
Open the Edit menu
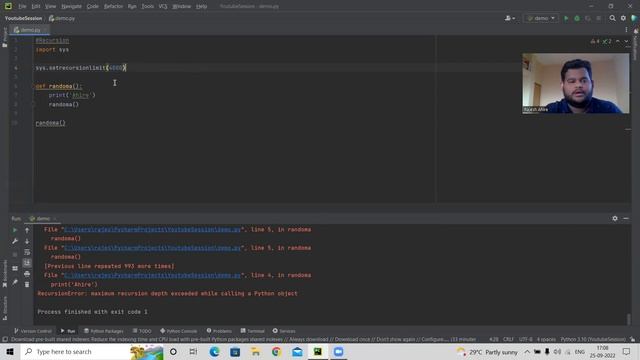36,7
